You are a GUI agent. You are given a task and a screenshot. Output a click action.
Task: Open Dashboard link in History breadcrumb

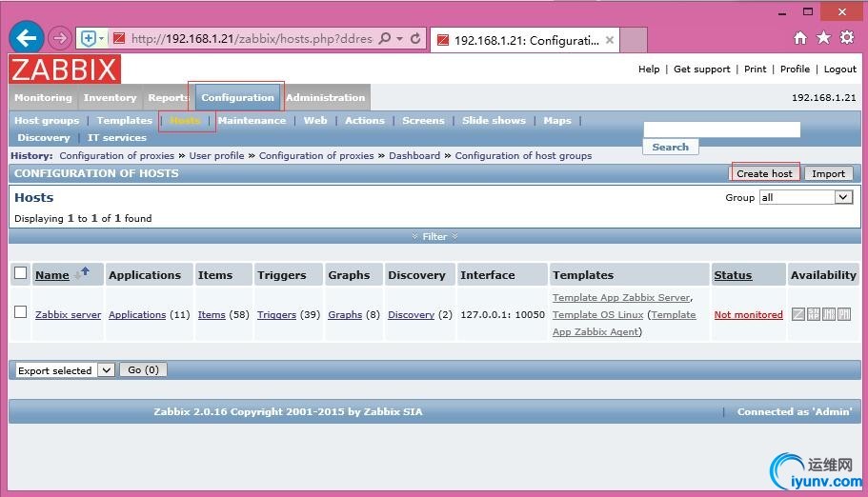[x=414, y=155]
